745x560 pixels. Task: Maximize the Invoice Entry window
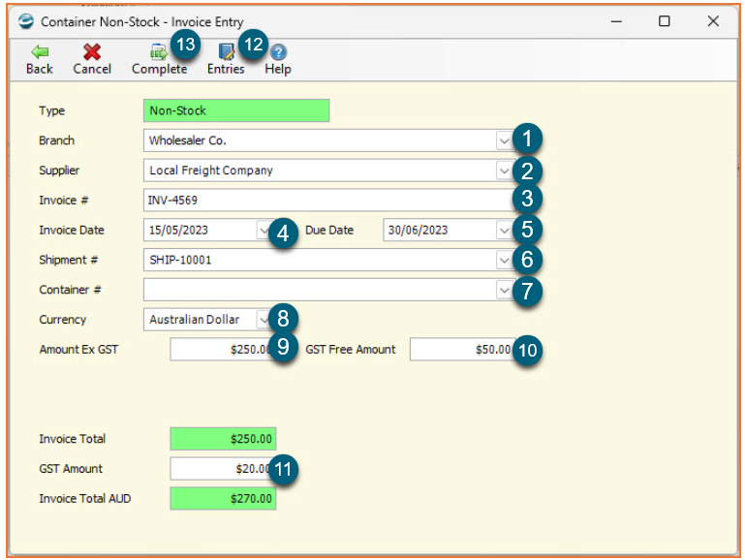[x=665, y=21]
